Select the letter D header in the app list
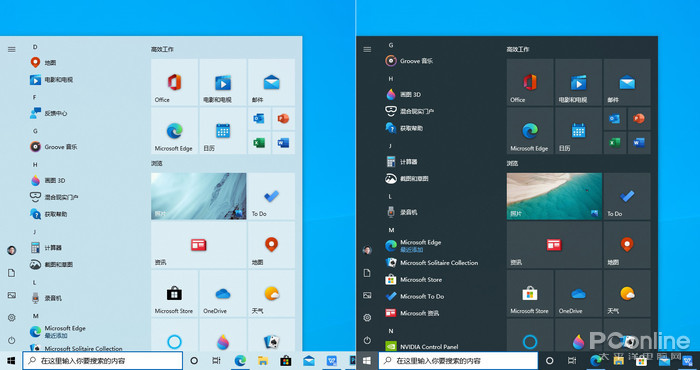Screen dimensions: 700x370 tap(35, 47)
